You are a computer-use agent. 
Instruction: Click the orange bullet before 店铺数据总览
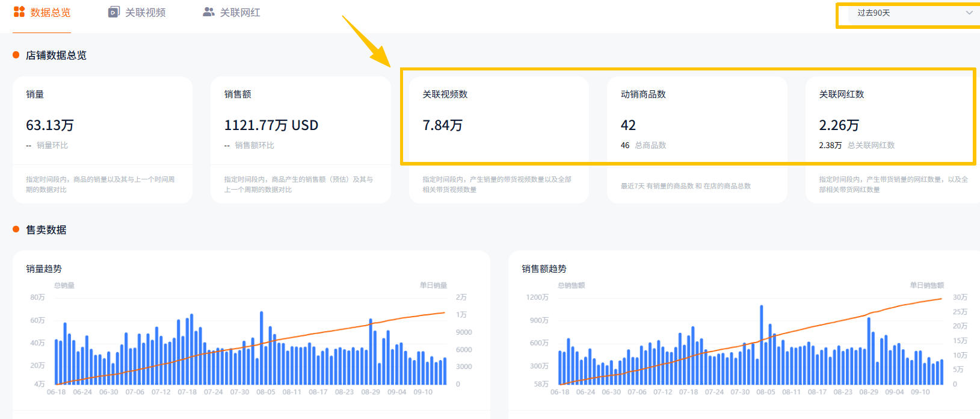pyautogui.click(x=16, y=55)
